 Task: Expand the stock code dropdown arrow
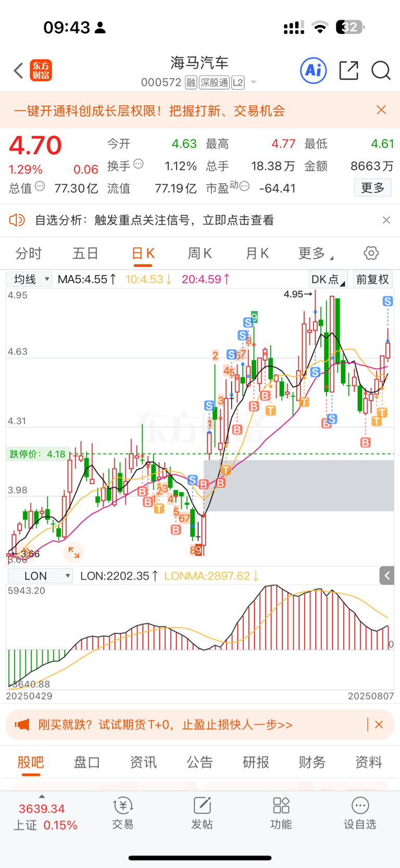point(254,82)
